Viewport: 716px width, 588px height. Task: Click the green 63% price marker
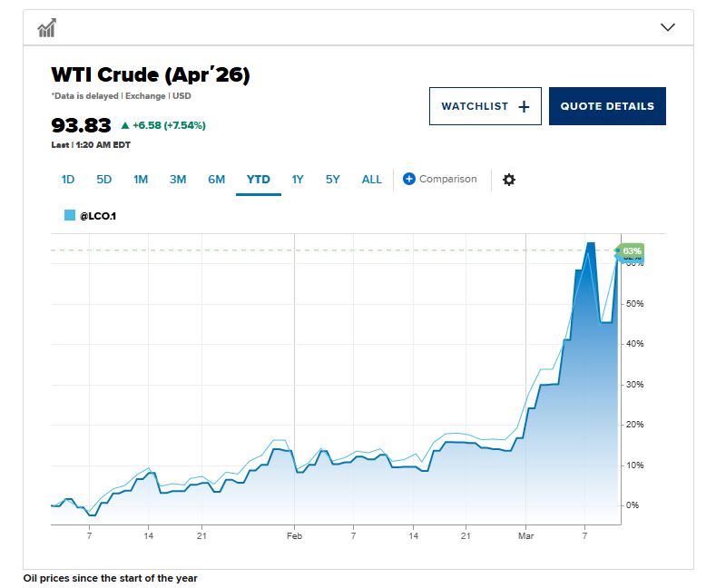tap(632, 250)
